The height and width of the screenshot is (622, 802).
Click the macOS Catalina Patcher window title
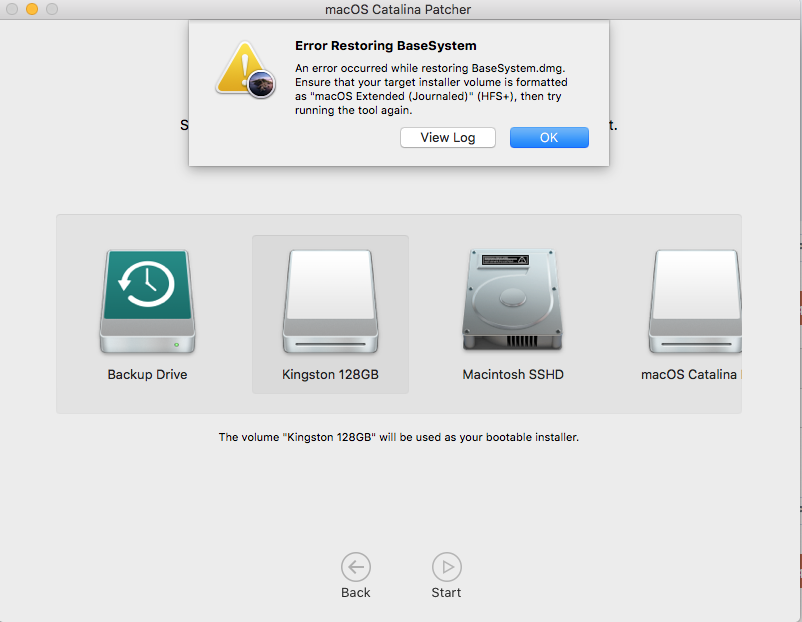point(398,9)
